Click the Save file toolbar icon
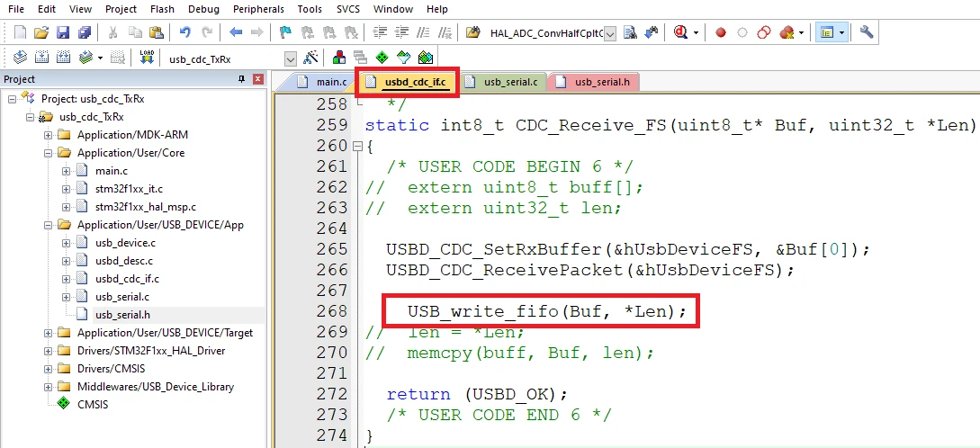 pyautogui.click(x=63, y=32)
